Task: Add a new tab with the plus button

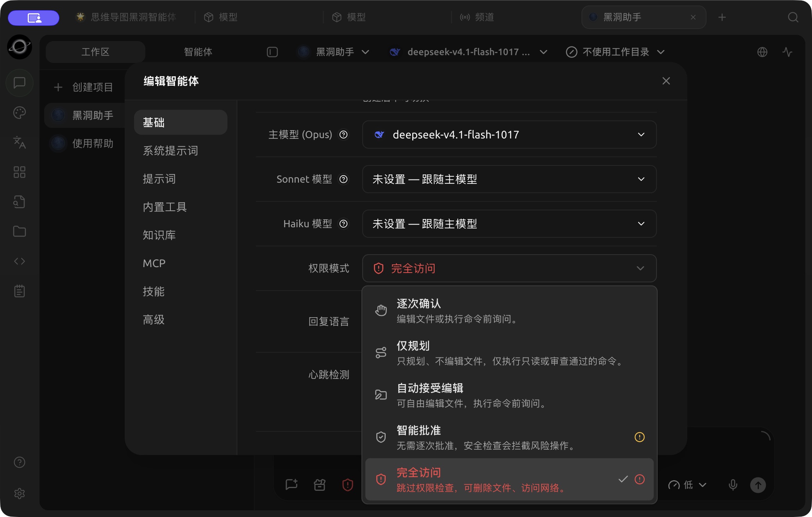Action: point(722,17)
